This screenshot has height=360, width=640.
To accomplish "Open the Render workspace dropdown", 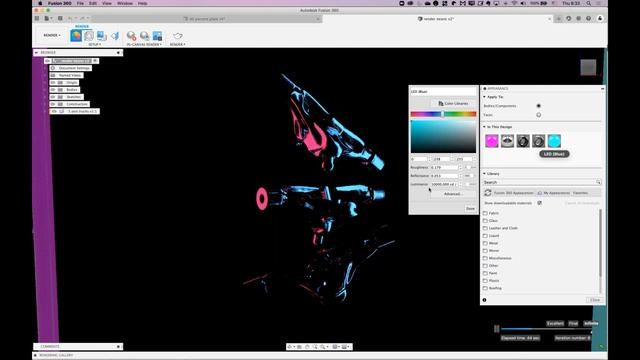I will [52, 35].
